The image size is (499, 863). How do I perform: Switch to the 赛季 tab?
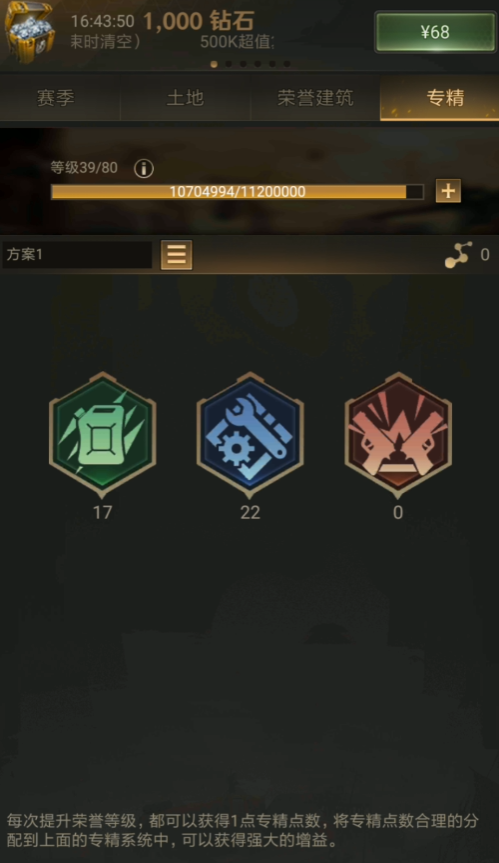pyautogui.click(x=56, y=98)
